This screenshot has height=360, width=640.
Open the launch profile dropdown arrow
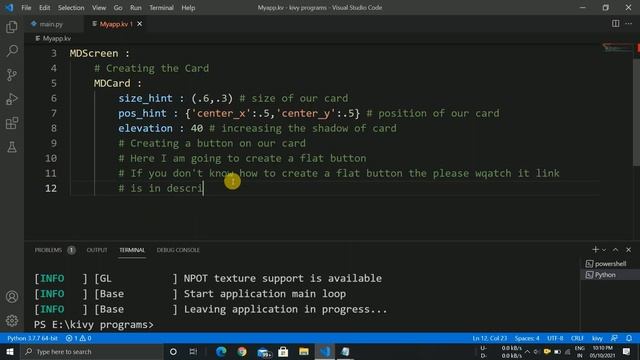pos(604,250)
